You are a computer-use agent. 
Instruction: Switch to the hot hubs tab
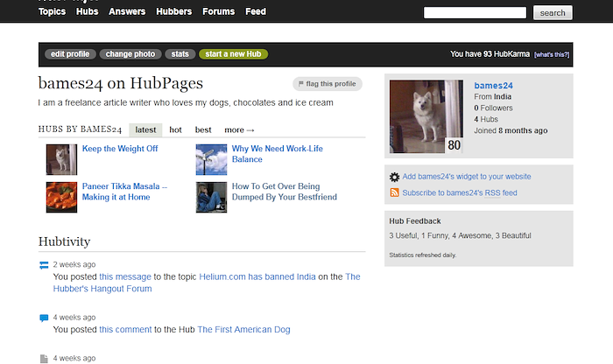pos(175,130)
